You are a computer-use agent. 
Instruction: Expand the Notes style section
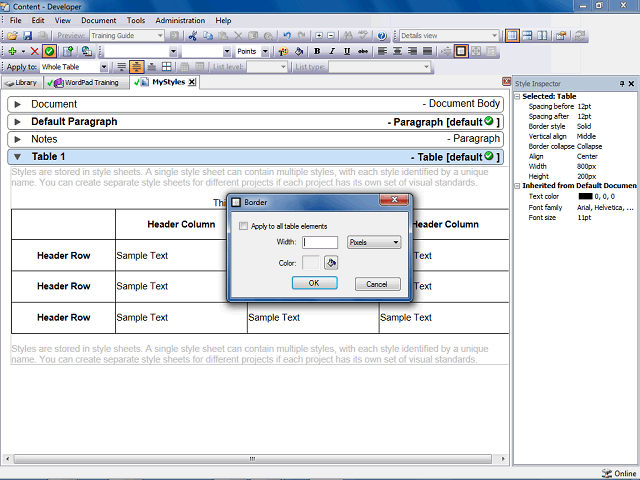(18, 140)
